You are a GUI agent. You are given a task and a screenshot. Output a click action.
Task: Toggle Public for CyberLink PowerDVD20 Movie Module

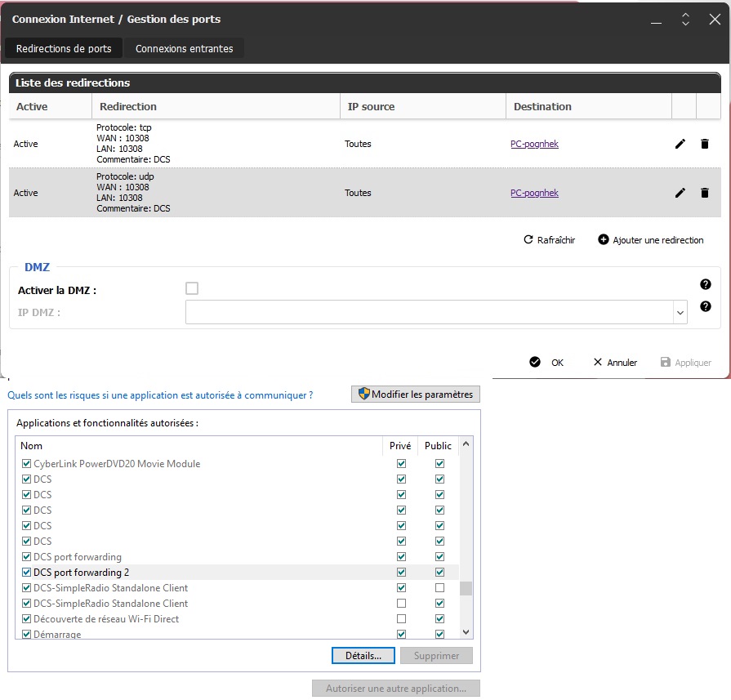click(x=439, y=464)
